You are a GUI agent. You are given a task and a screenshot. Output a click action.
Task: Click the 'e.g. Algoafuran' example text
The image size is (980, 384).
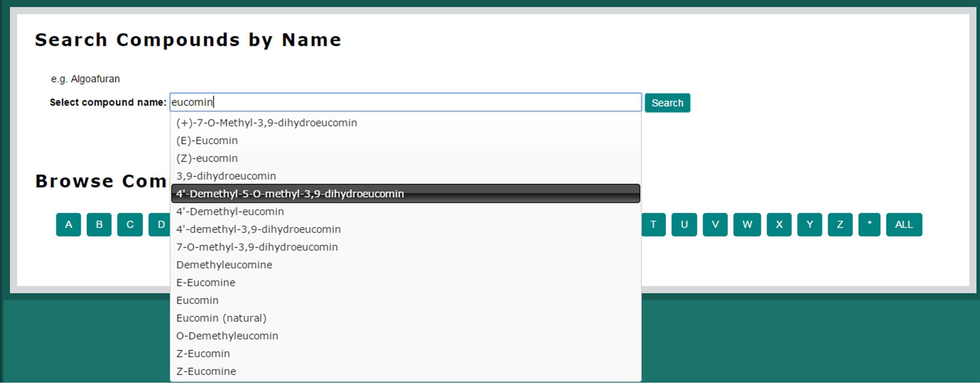pos(86,79)
